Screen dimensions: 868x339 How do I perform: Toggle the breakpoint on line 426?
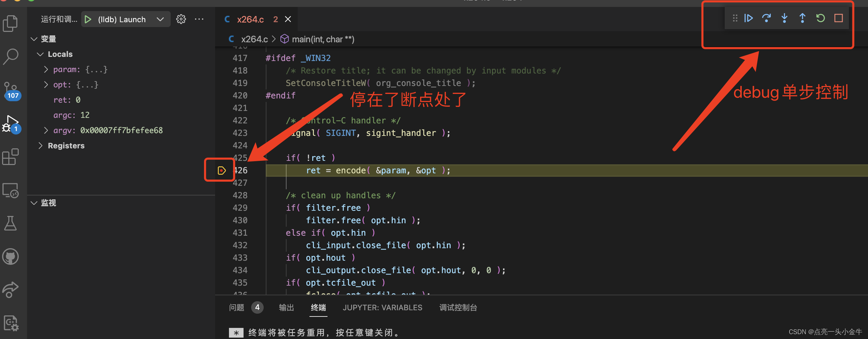222,170
